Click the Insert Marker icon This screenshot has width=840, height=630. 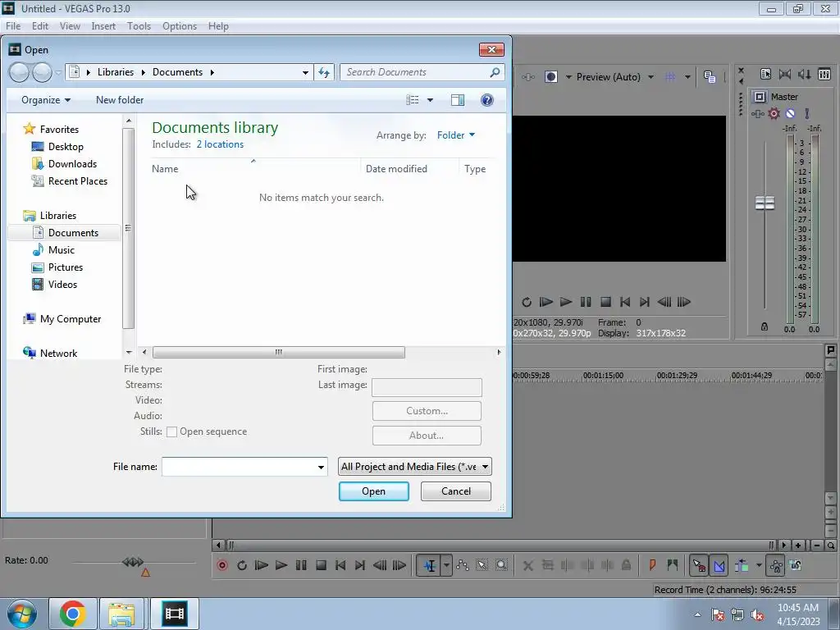[652, 565]
